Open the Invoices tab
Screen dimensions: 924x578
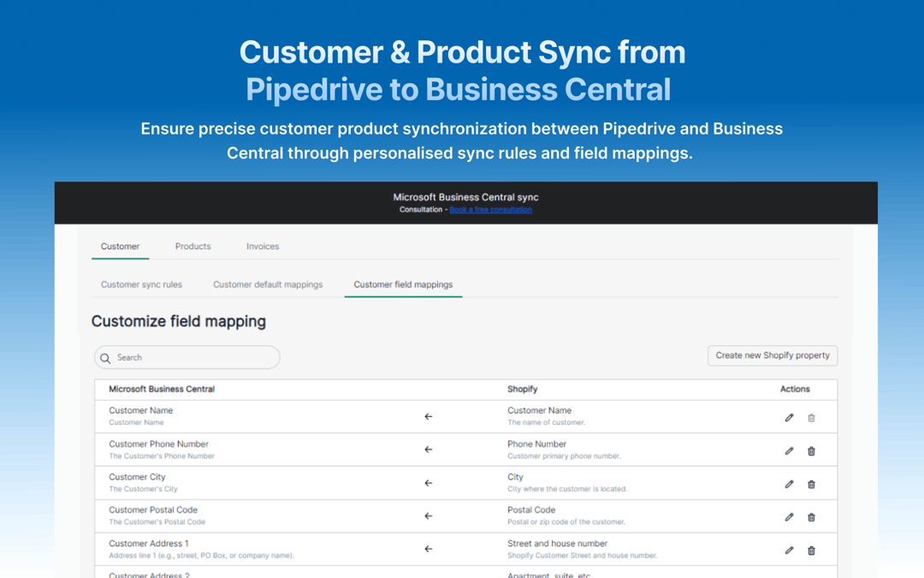pyautogui.click(x=262, y=246)
